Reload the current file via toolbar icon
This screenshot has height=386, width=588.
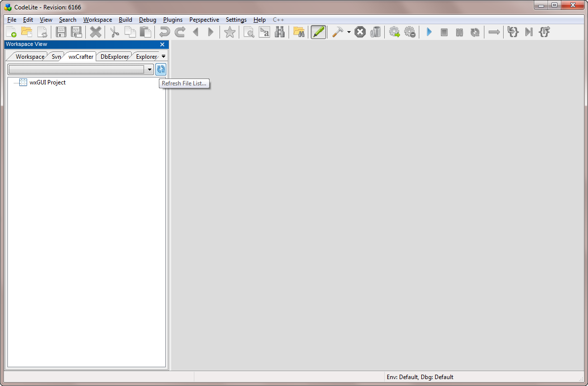coord(42,32)
